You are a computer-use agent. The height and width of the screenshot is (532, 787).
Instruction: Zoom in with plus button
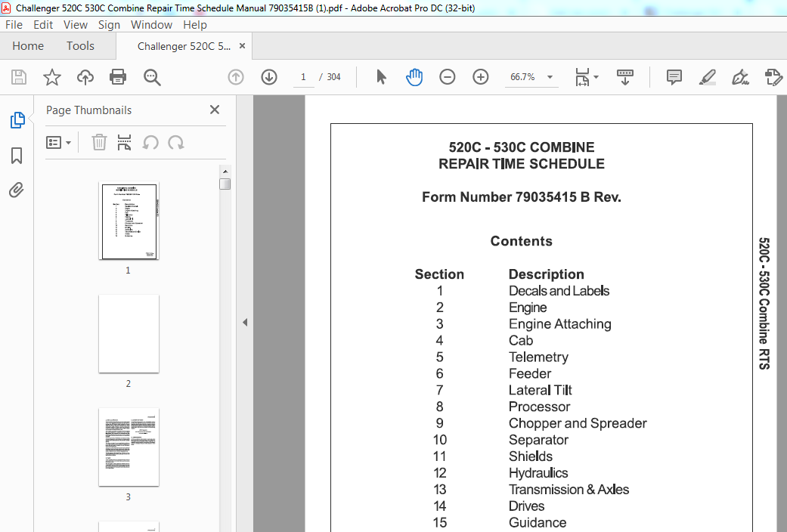click(480, 77)
